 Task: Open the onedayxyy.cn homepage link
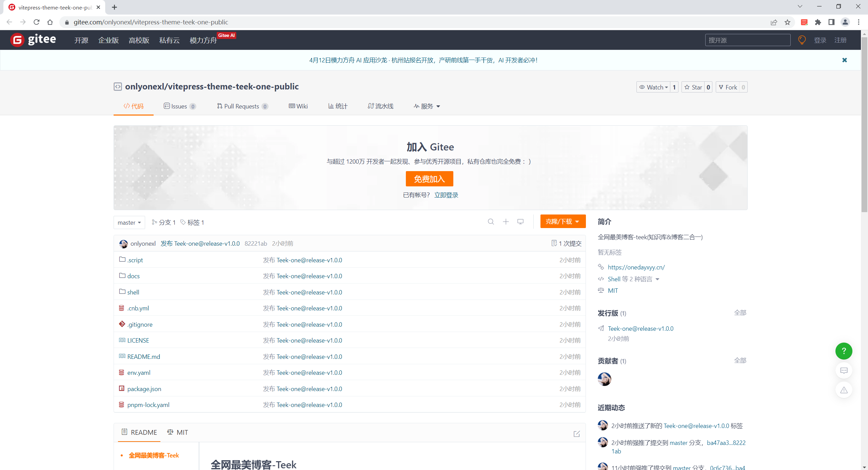(636, 267)
